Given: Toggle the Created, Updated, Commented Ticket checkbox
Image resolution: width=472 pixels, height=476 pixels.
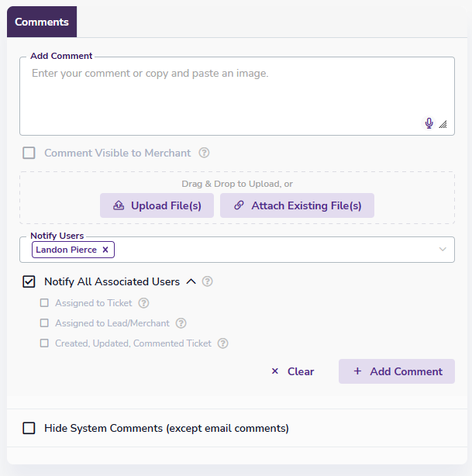Looking at the screenshot, I should coord(44,343).
